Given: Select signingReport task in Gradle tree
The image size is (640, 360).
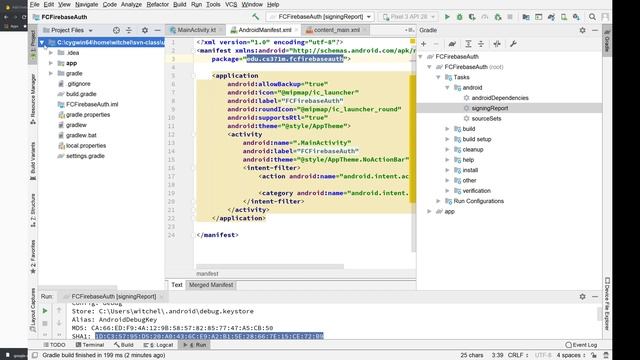Looking at the screenshot, I should point(490,108).
